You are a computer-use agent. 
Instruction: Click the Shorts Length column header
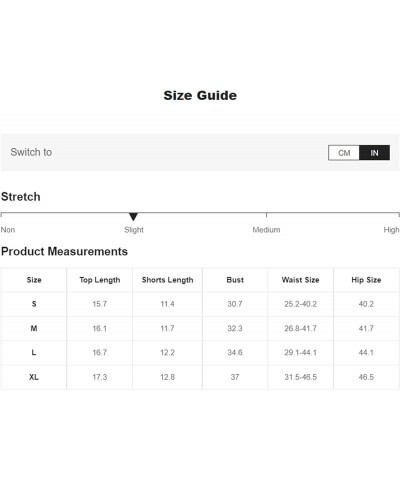click(x=167, y=280)
